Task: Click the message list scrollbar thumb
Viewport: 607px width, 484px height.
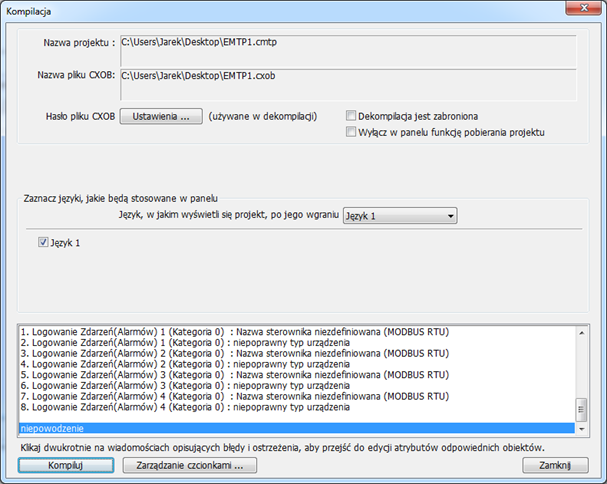Action: (x=581, y=409)
